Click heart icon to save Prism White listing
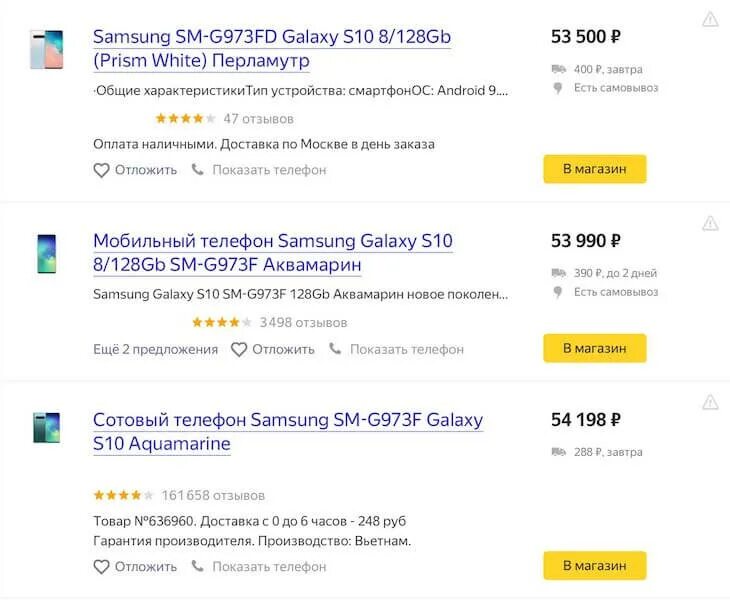 pyautogui.click(x=101, y=170)
